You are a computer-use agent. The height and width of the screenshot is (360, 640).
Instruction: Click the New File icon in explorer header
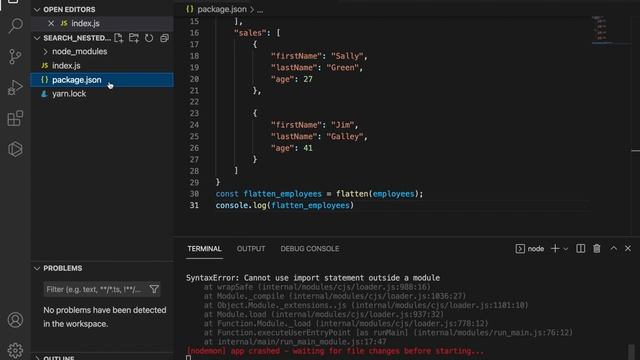pyautogui.click(x=118, y=38)
